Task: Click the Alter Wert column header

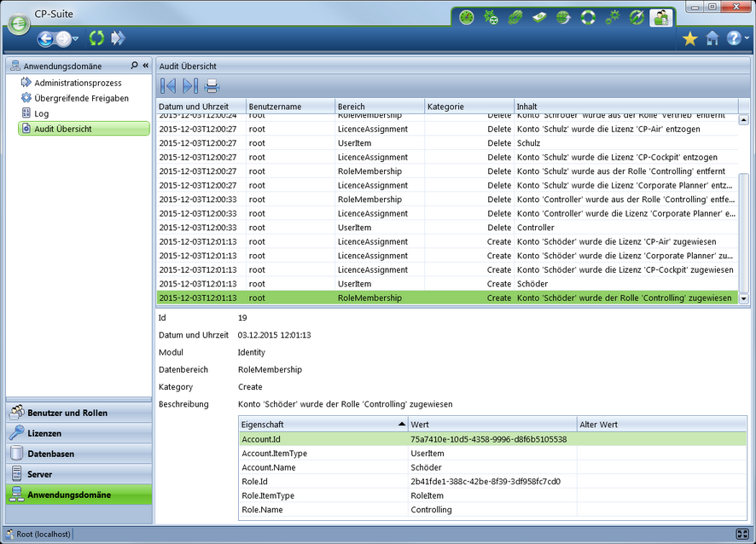Action: [661, 425]
